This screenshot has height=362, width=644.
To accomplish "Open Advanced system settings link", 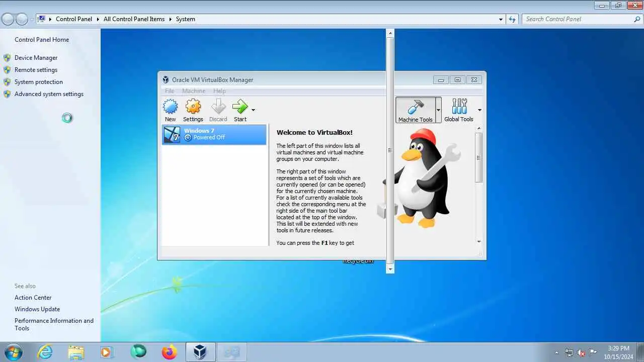I will 49,94.
